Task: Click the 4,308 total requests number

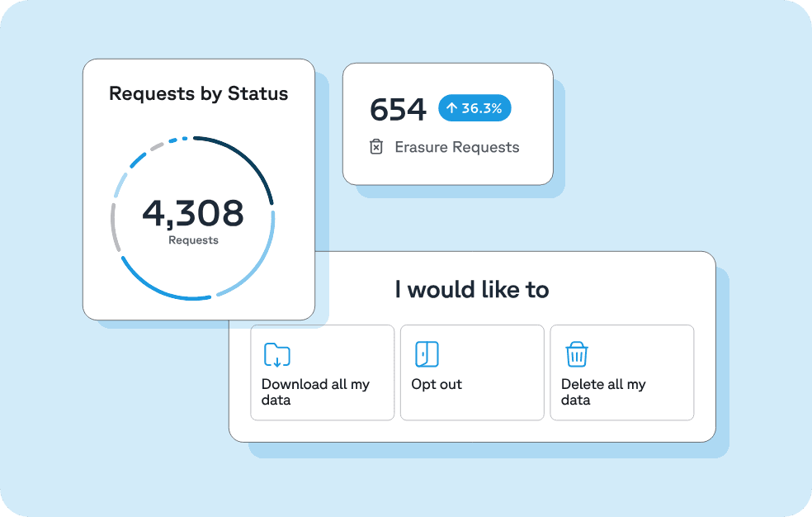Action: click(193, 213)
